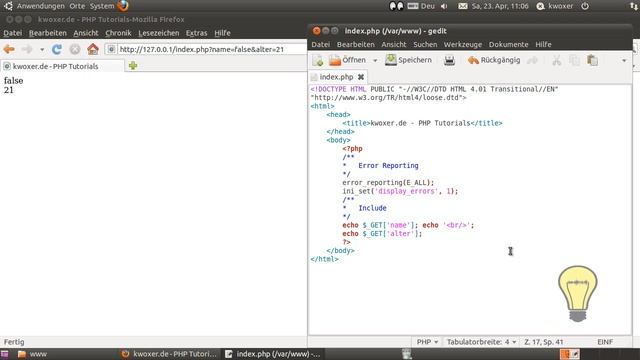Open the gedit Werkzeuge menu
This screenshot has height=360, width=640.
click(x=463, y=44)
